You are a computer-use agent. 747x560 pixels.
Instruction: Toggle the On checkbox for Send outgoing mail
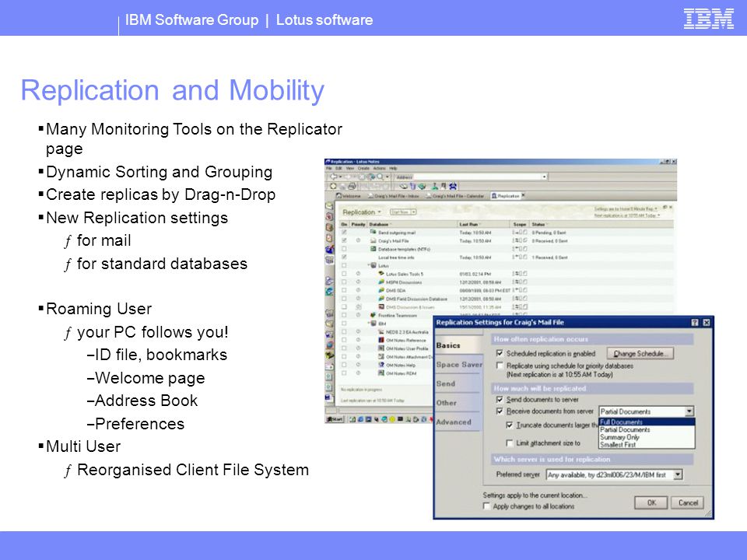(344, 233)
